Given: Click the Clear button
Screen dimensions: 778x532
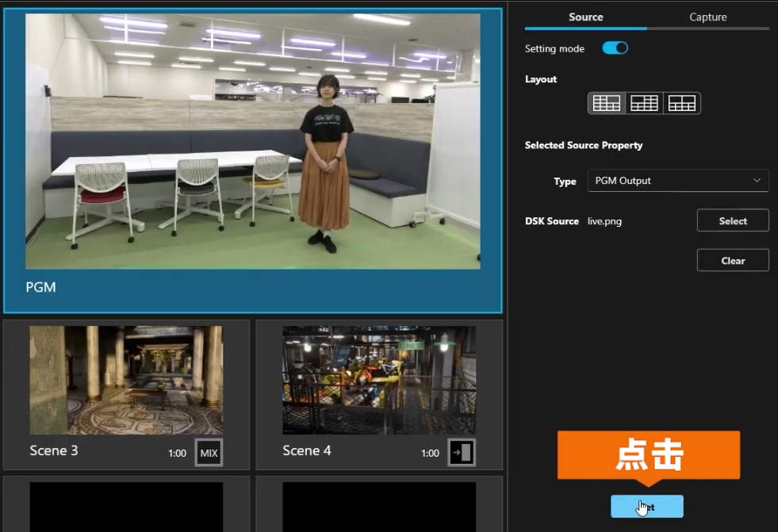Looking at the screenshot, I should click(x=733, y=261).
